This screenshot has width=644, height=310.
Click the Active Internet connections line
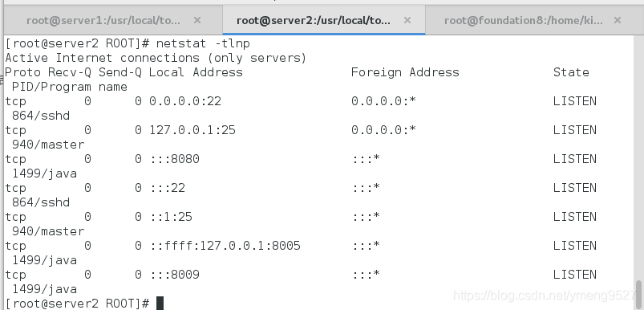coord(156,58)
